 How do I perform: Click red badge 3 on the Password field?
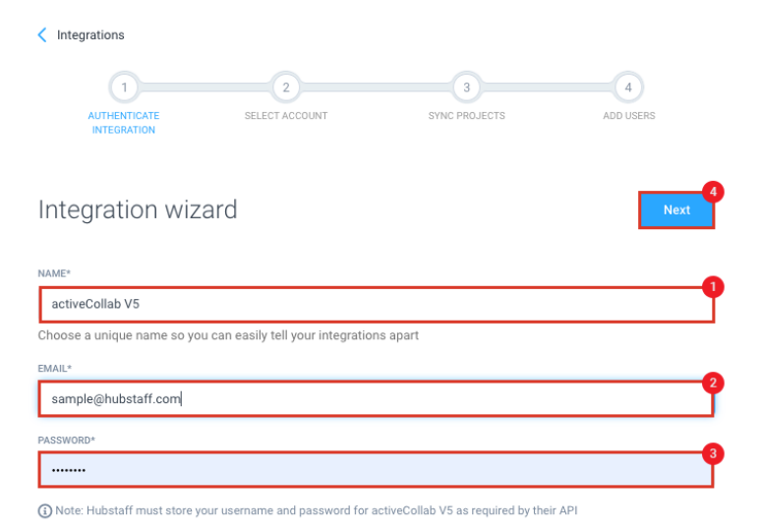tap(714, 453)
